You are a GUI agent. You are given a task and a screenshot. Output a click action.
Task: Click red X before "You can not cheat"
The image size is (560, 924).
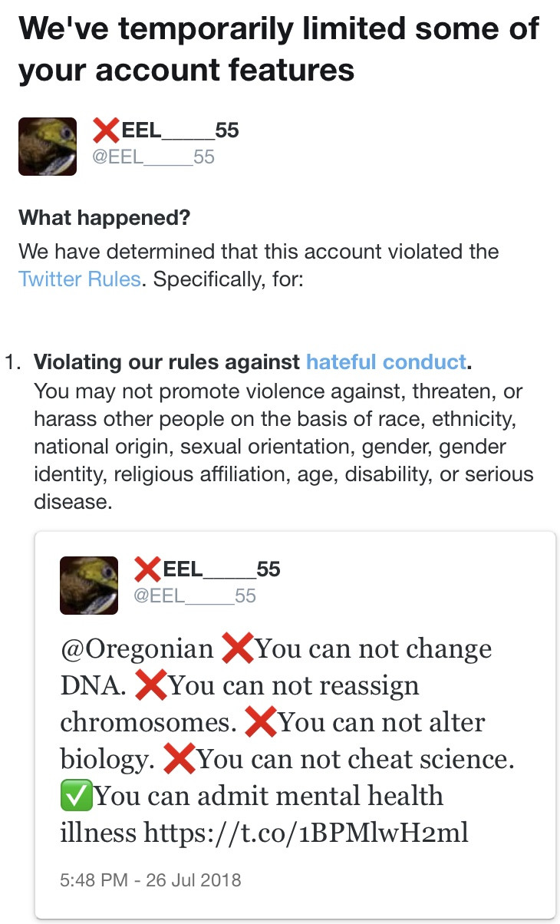[x=180, y=759]
